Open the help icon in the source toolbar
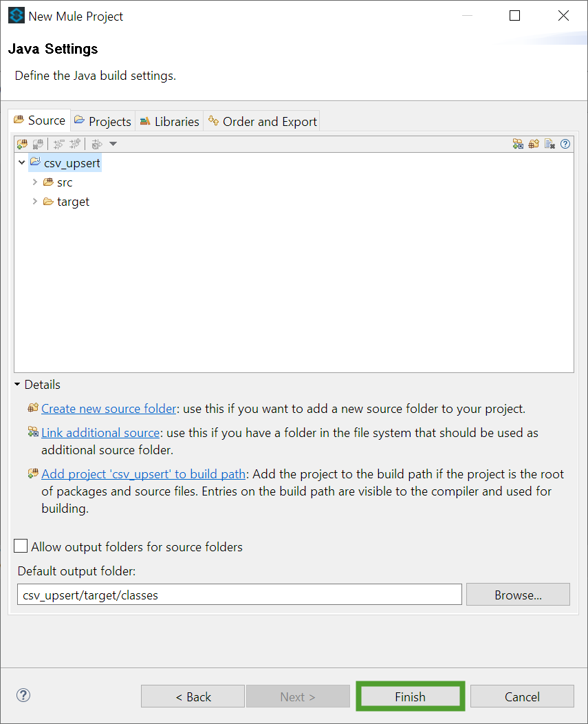The height and width of the screenshot is (724, 588). click(565, 144)
